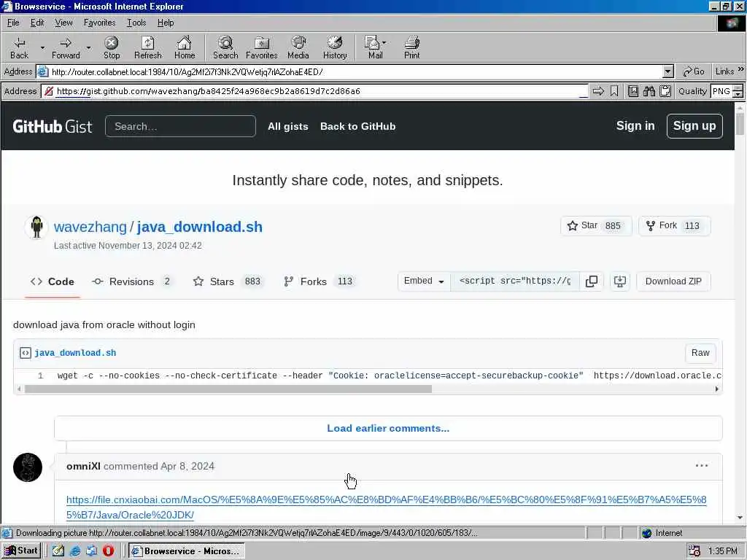Click the Fork gist button
This screenshot has width=747, height=560.
(674, 226)
